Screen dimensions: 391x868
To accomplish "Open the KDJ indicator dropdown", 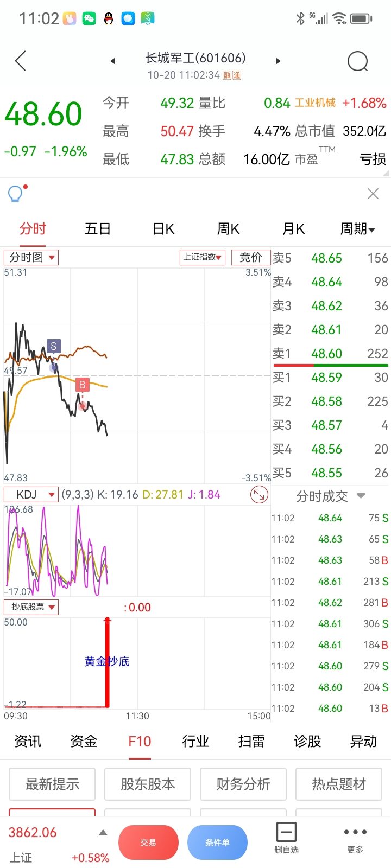I will click(31, 495).
